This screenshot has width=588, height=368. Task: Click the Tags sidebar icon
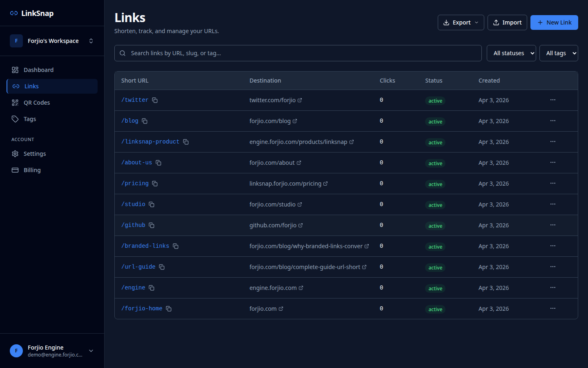tap(15, 119)
